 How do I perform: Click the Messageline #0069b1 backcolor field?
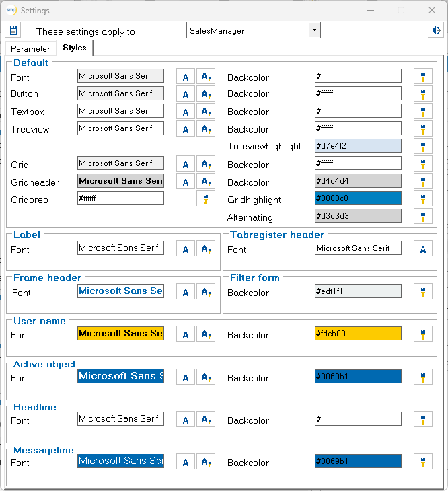coord(358,461)
